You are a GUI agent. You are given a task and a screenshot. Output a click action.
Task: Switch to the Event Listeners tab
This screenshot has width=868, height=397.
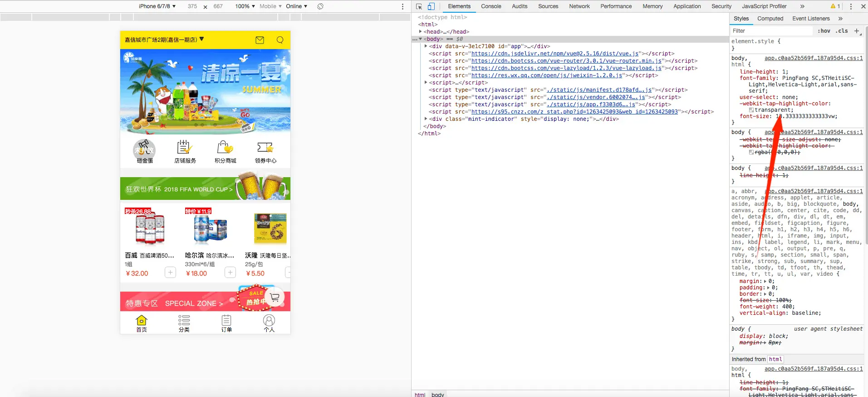[x=811, y=19]
